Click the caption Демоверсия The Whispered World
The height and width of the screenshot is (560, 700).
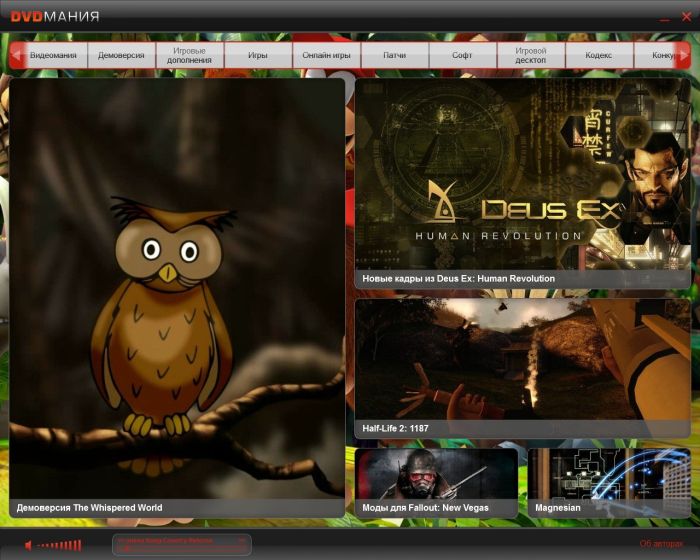[89, 508]
